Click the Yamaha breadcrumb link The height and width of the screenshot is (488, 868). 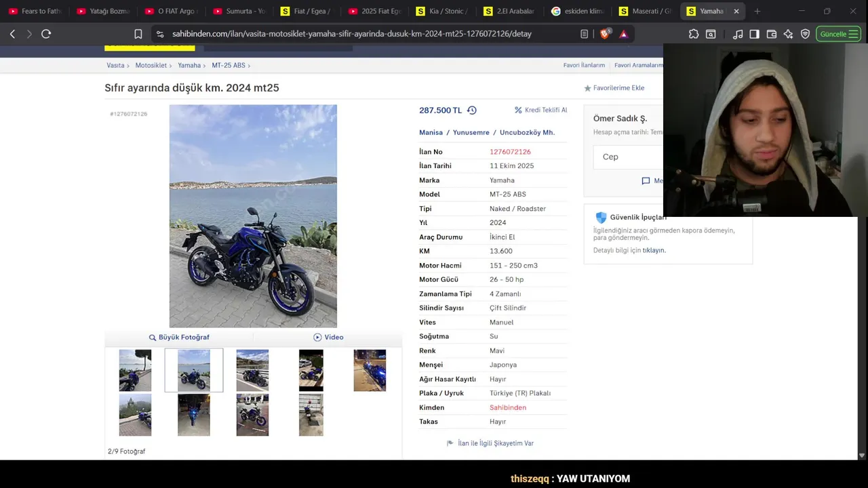[x=189, y=65]
